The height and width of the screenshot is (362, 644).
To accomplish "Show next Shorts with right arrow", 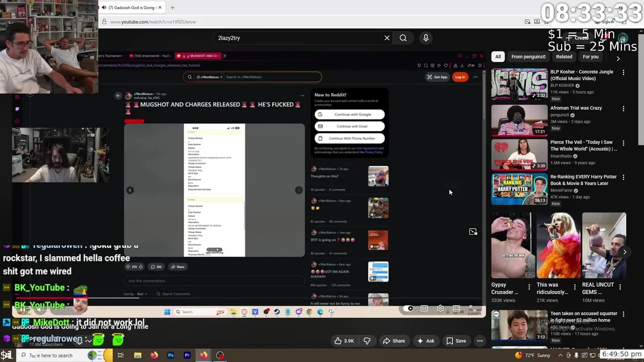I will tap(624, 252).
